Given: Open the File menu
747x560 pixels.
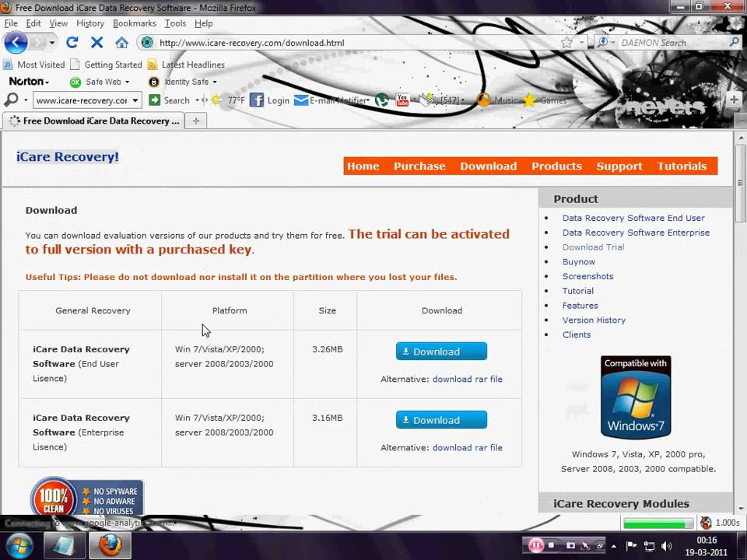Looking at the screenshot, I should coord(10,23).
